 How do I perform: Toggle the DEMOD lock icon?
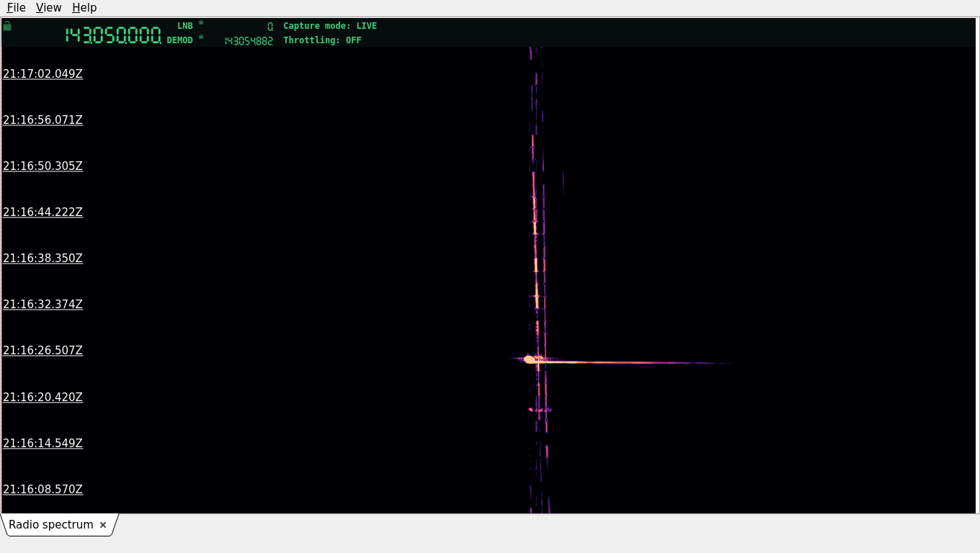(201, 37)
